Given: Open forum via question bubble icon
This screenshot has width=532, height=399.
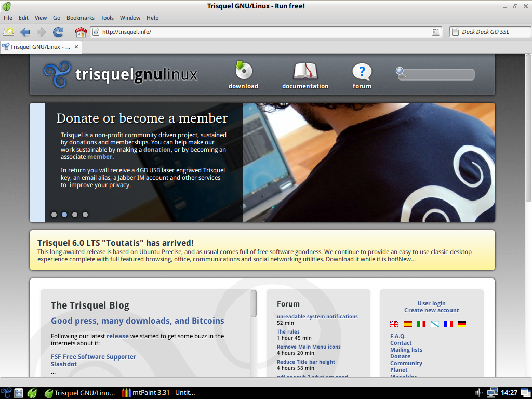Looking at the screenshot, I should [x=362, y=72].
